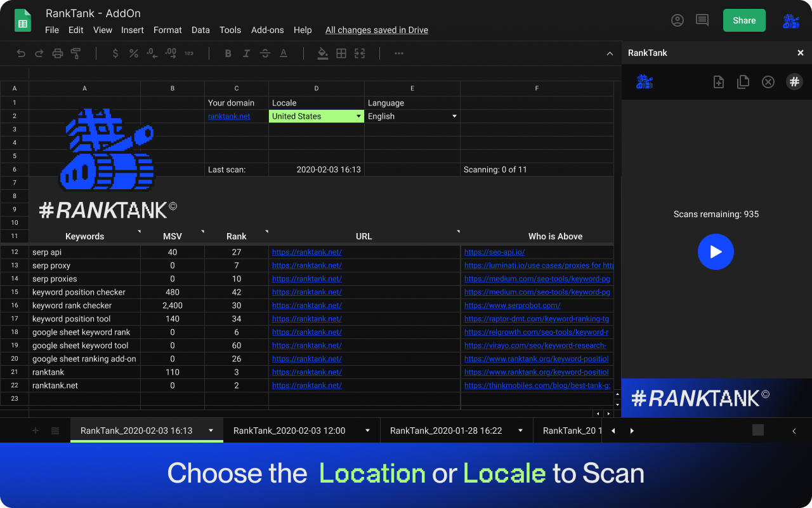Click the tank avatar in the header
812x508 pixels.
790,21
